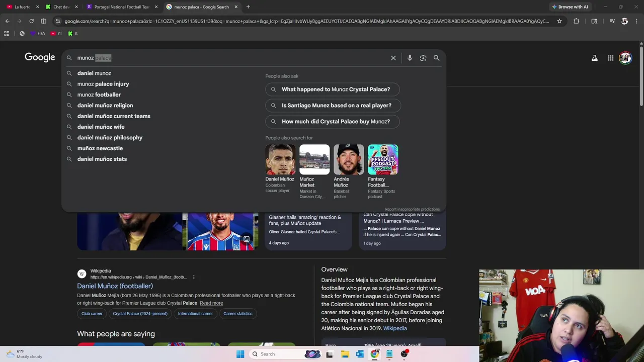
Task: Start a voice search with the microphone icon
Action: [410, 58]
